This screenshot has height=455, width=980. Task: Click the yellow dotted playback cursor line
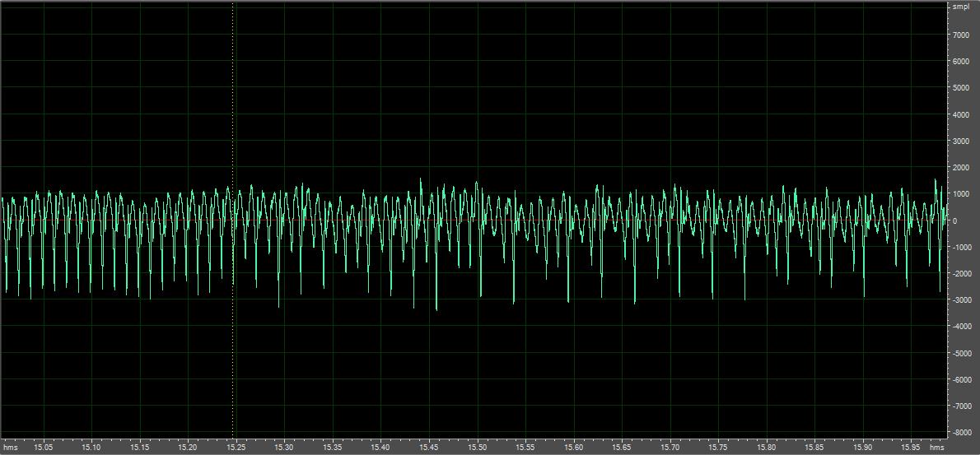pos(232,220)
